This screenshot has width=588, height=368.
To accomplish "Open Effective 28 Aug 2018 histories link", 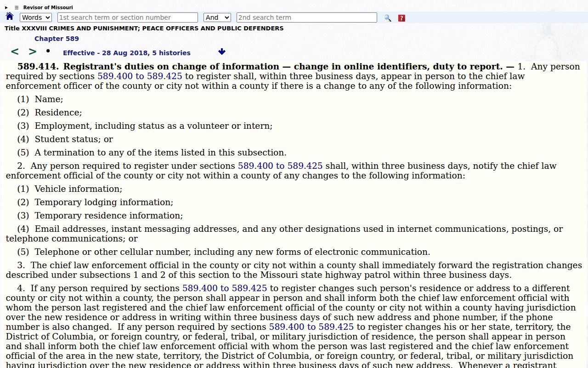I will pyautogui.click(x=127, y=53).
